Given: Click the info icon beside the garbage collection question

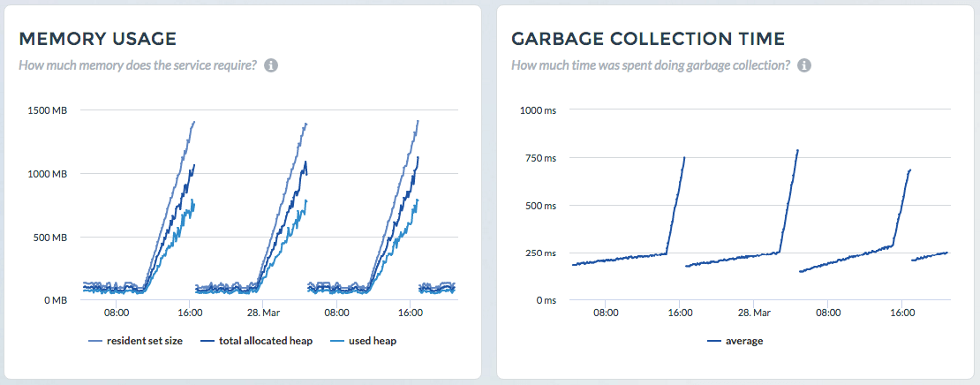Looking at the screenshot, I should click(804, 65).
